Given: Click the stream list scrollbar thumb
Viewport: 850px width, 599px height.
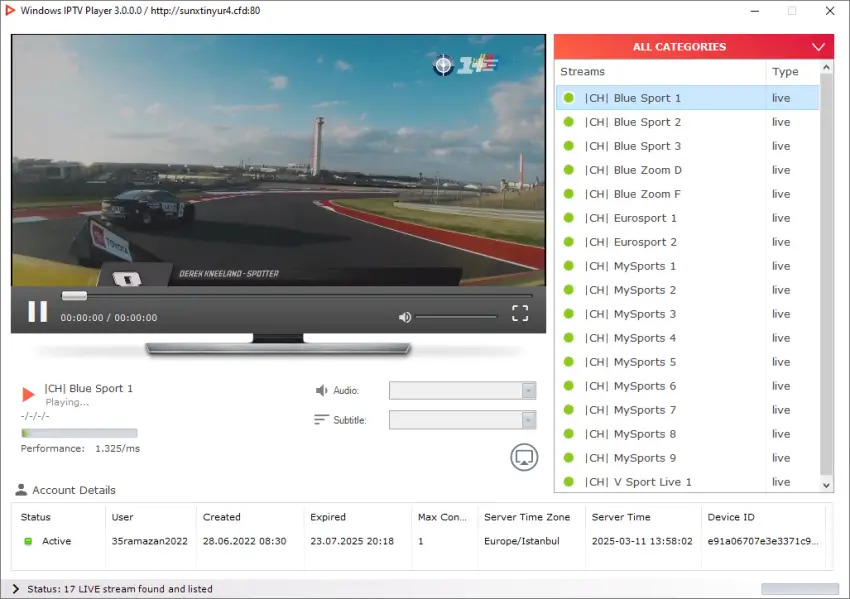Looking at the screenshot, I should 826,274.
